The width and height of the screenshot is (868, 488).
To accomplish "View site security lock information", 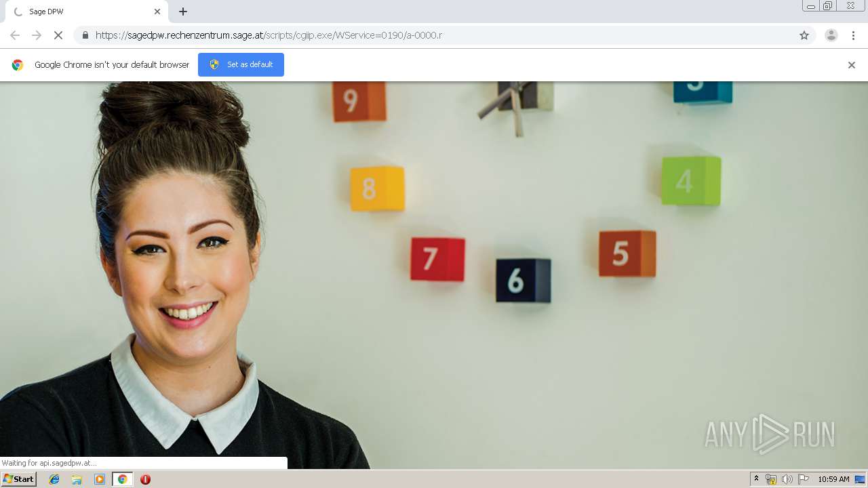I will [x=85, y=35].
